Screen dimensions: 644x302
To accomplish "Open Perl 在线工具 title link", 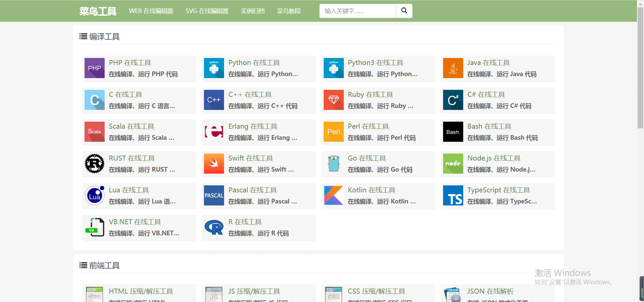I will (x=368, y=126).
